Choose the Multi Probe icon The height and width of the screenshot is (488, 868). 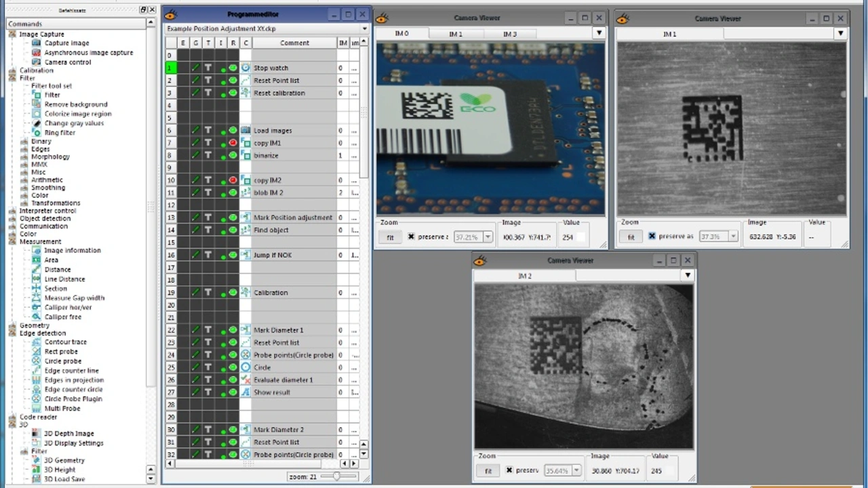[x=37, y=409]
